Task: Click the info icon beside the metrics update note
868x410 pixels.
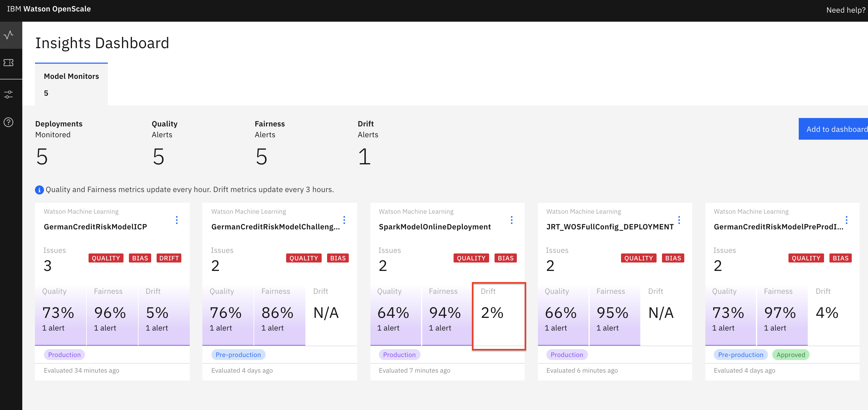Action: [39, 190]
